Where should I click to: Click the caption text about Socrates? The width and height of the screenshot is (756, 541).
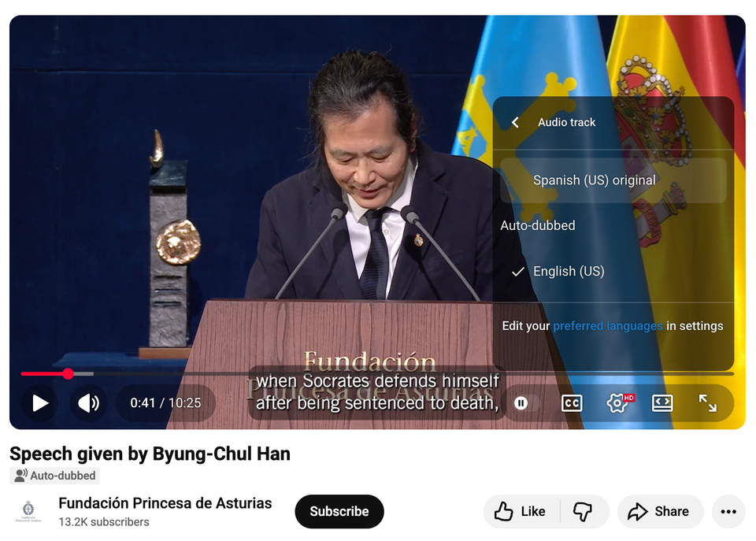(377, 391)
